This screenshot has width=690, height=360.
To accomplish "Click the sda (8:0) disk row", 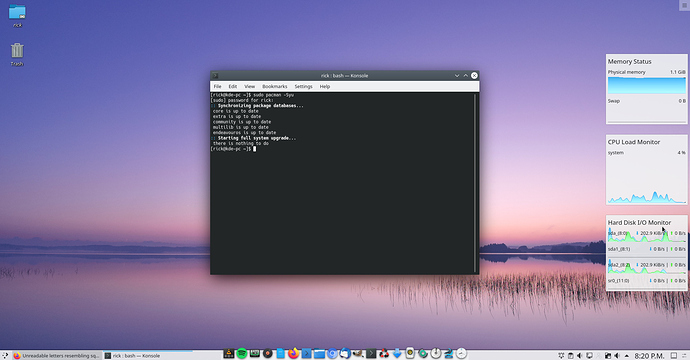I will [x=646, y=235].
